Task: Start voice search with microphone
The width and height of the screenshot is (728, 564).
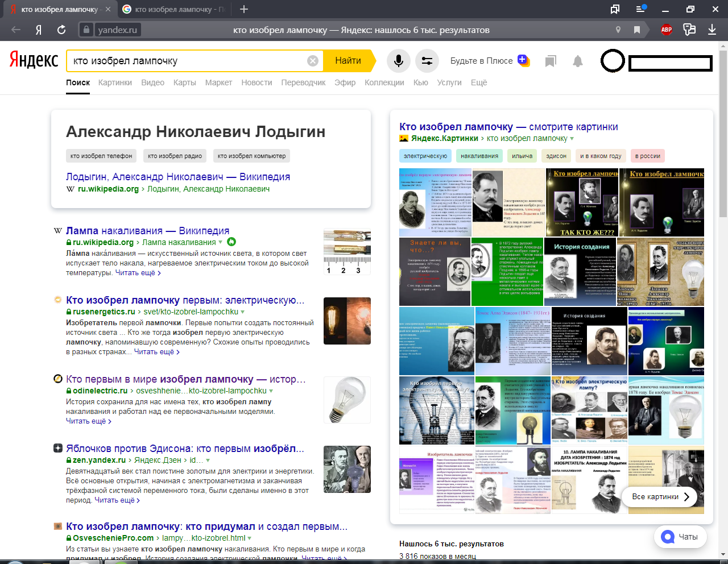Action: [399, 61]
